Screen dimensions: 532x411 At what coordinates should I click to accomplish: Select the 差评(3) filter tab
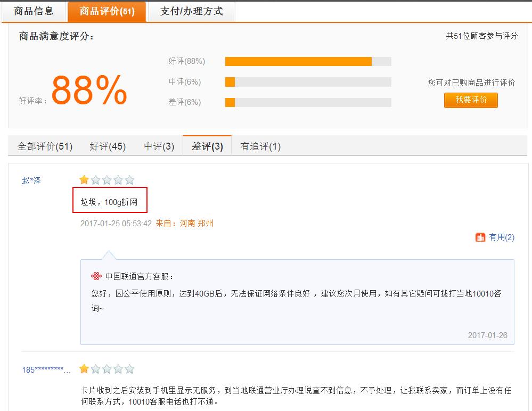point(207,146)
